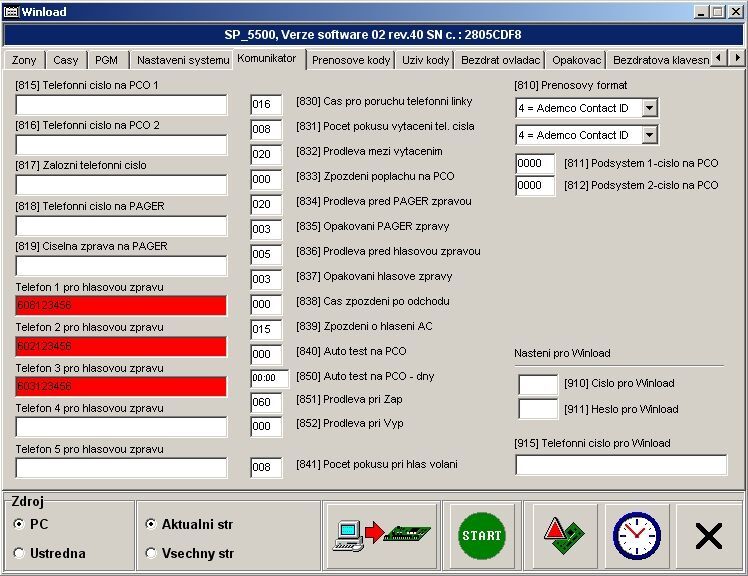The image size is (748, 576).
Task: Open the Prenosove kody tab
Action: point(351,60)
